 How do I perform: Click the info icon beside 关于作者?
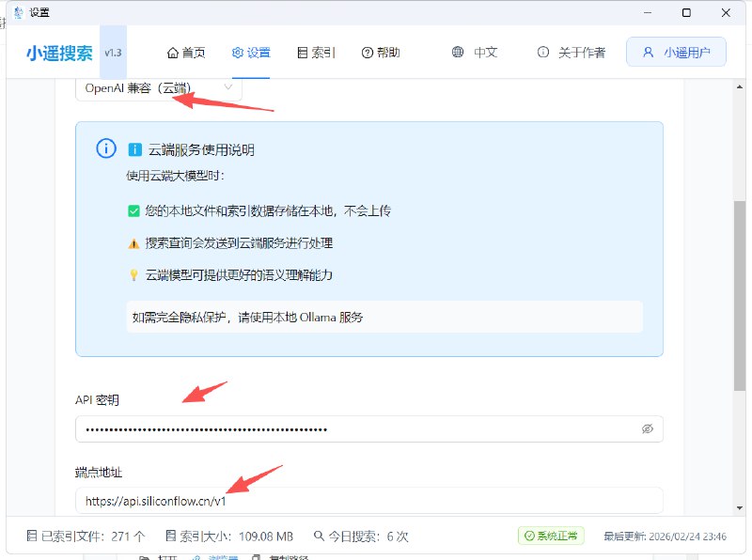[x=543, y=53]
